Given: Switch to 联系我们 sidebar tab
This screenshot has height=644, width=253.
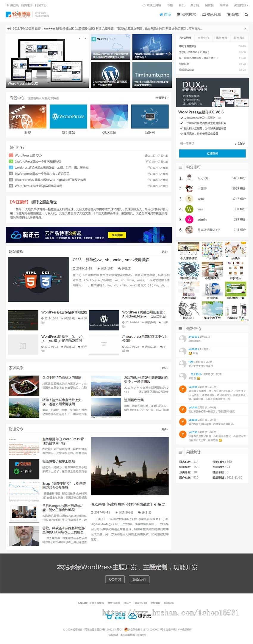Looking at the screenshot, I should pos(240,38).
